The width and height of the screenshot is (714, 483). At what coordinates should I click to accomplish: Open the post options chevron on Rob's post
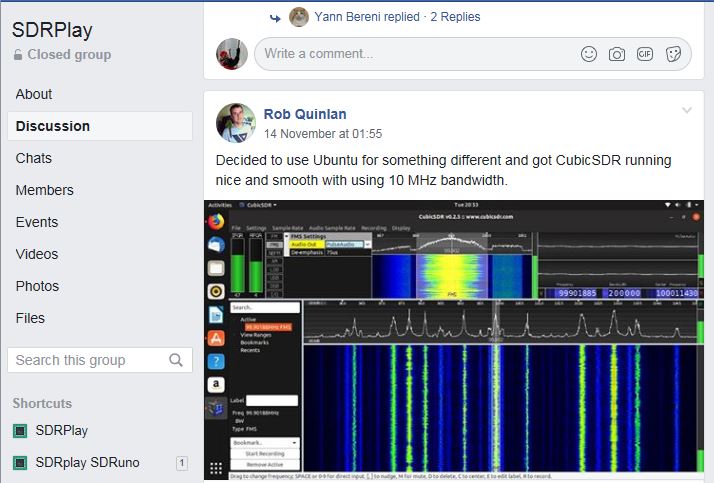pyautogui.click(x=687, y=110)
